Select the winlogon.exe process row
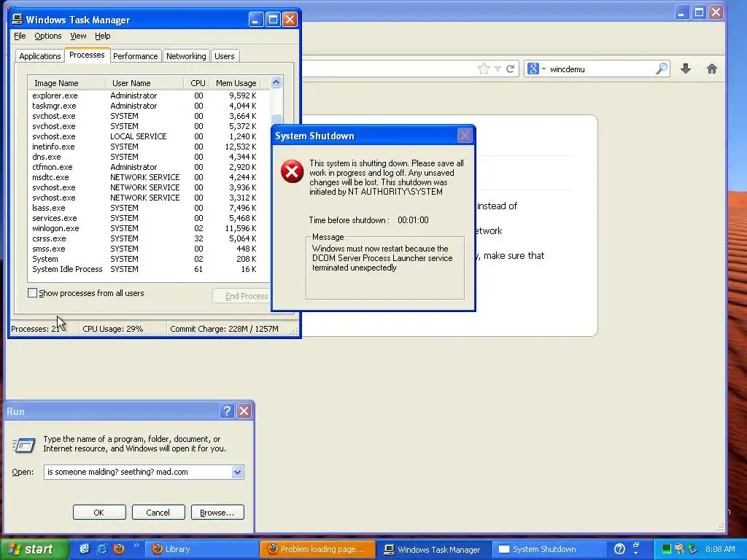Image resolution: width=747 pixels, height=560 pixels. tap(149, 228)
